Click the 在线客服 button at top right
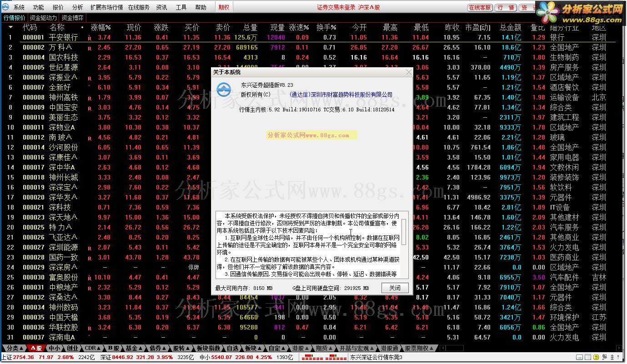Viewport: 627px width, 364px height. [480, 7]
